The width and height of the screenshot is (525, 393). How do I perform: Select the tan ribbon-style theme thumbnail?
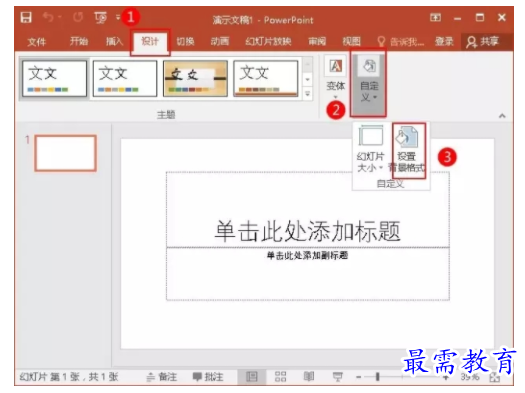click(195, 79)
